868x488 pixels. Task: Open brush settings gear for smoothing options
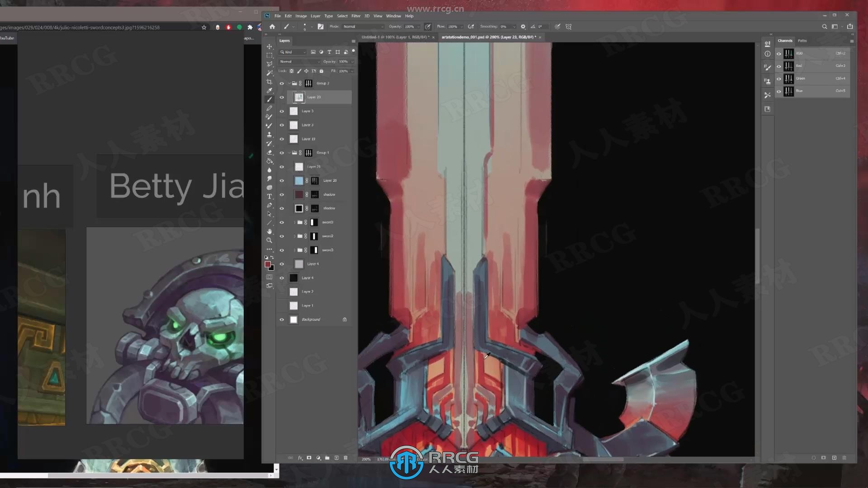[x=523, y=27]
